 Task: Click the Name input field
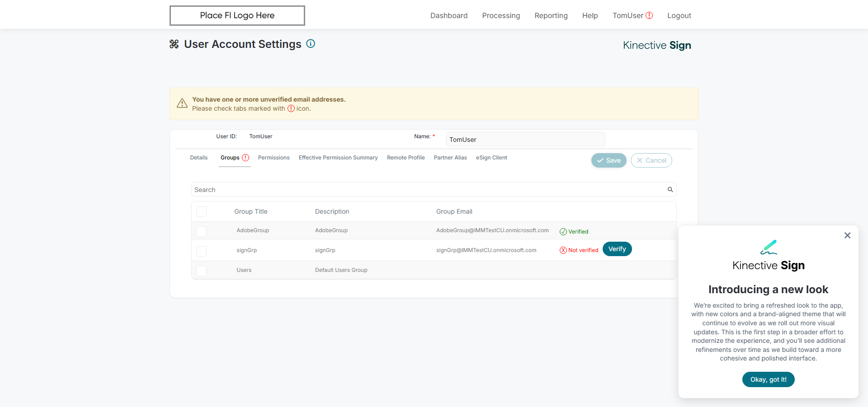pyautogui.click(x=525, y=140)
